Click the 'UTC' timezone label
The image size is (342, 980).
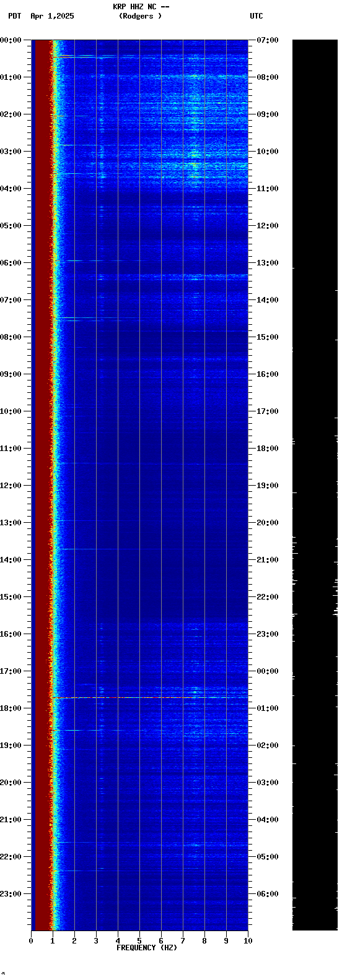(x=256, y=16)
